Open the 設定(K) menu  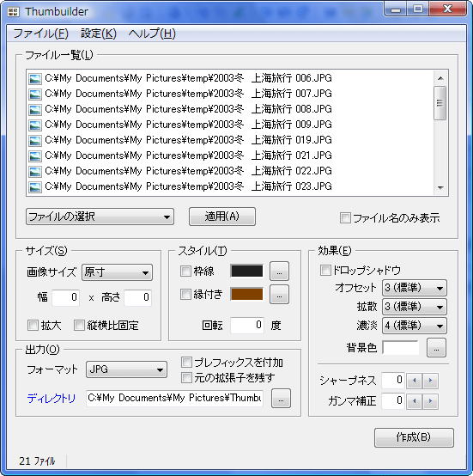(99, 34)
